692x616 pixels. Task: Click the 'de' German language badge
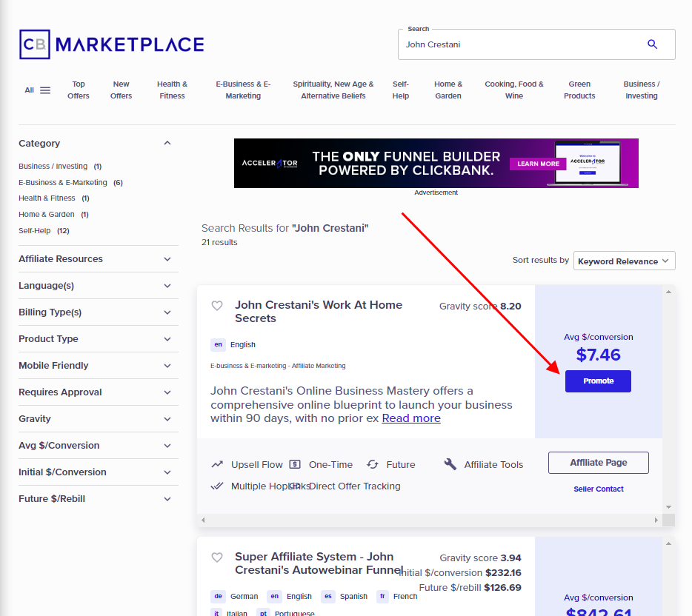218,596
